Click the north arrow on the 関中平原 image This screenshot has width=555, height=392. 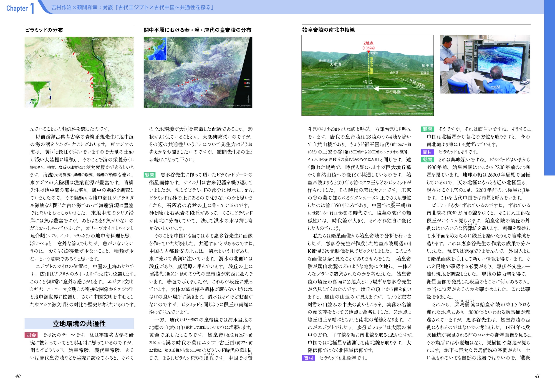click(x=248, y=99)
